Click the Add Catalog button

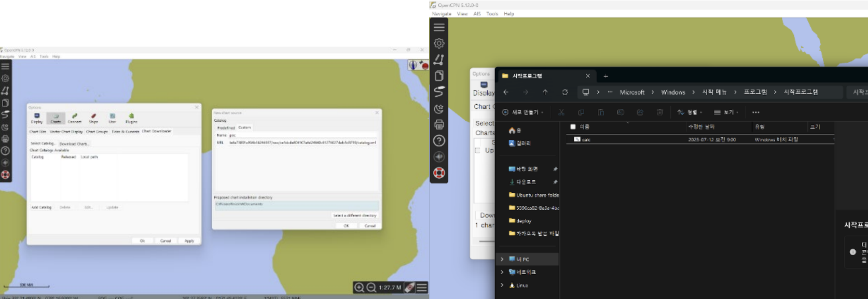click(x=42, y=207)
